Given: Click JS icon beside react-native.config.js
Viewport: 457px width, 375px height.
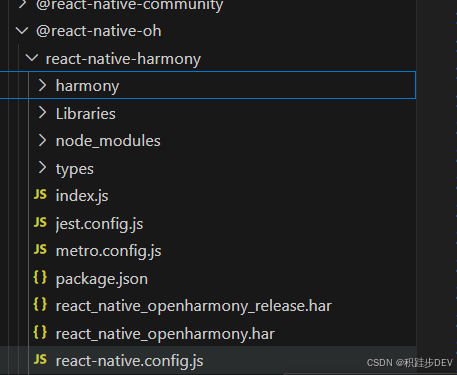Looking at the screenshot, I should 40,360.
